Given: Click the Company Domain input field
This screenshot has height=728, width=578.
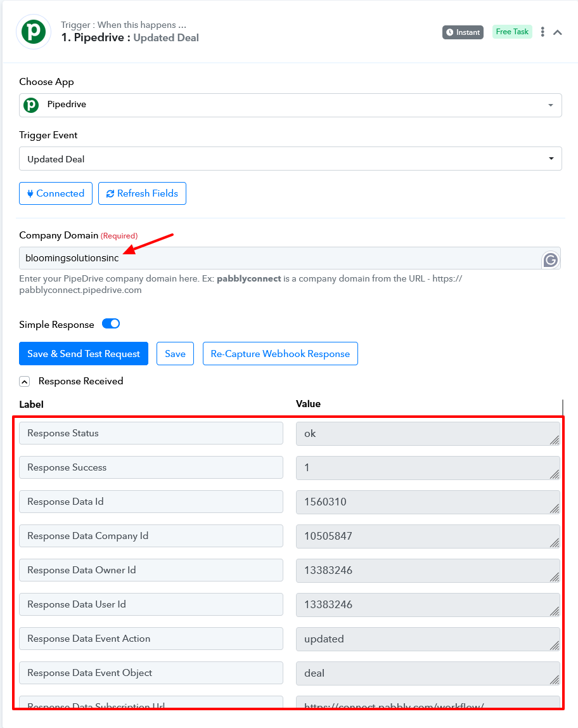Looking at the screenshot, I should pyautogui.click(x=280, y=258).
